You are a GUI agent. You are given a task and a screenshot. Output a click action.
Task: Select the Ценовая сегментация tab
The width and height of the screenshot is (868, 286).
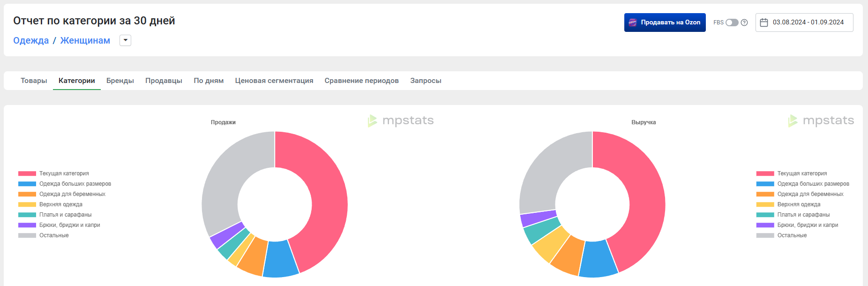274,81
